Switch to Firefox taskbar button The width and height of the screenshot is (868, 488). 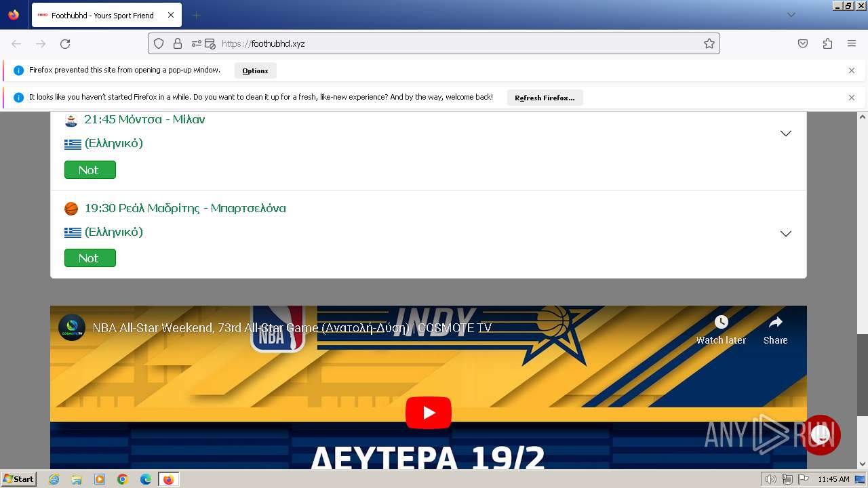coord(169,479)
